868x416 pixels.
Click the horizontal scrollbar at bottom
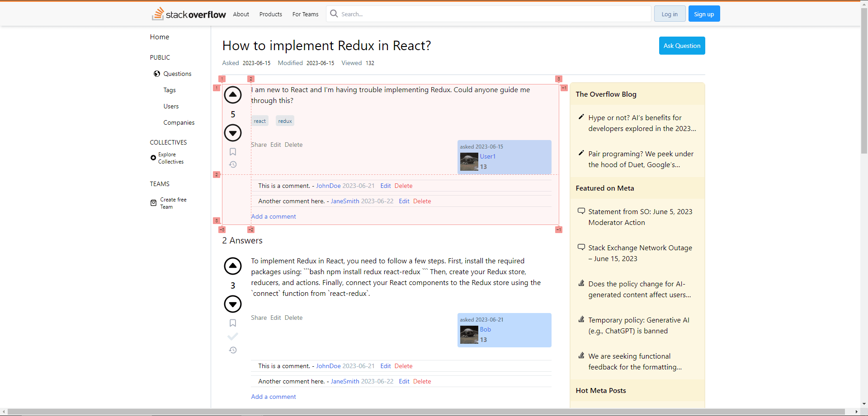pyautogui.click(x=426, y=411)
